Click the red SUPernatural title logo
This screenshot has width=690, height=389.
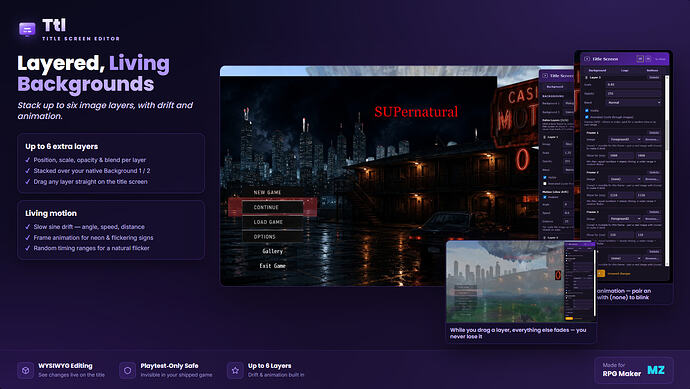pyautogui.click(x=416, y=112)
